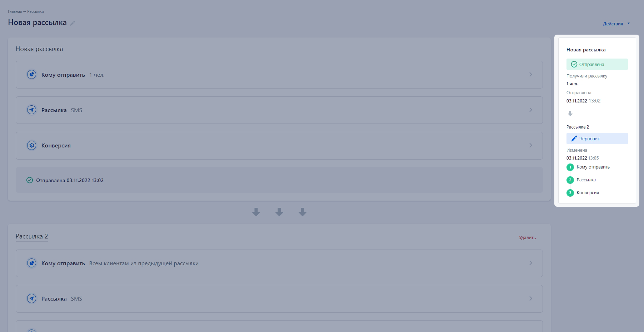Open the Рассылки breadcrumb link
The height and width of the screenshot is (332, 644).
(x=35, y=11)
